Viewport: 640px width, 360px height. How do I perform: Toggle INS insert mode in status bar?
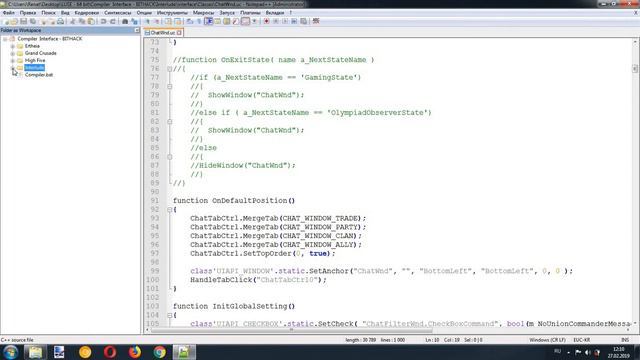625,340
